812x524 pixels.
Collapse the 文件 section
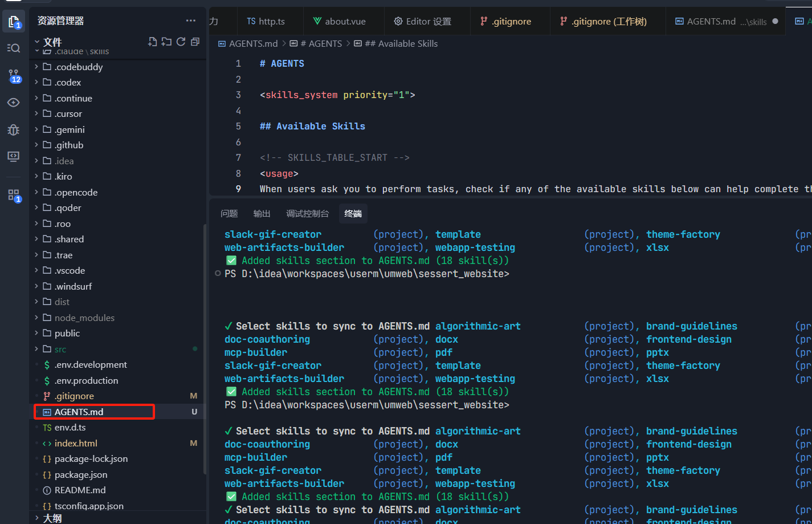[52, 42]
